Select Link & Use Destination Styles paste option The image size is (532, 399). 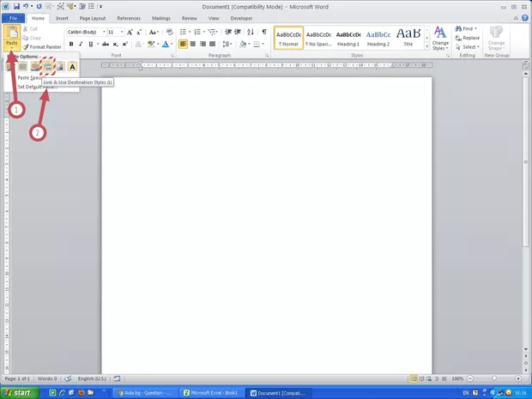point(49,66)
